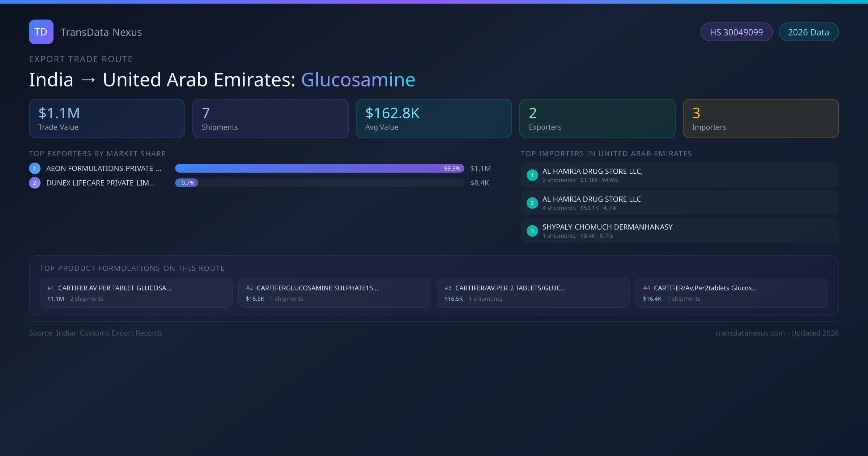868x456 pixels.
Task: Open the $162.8K Avg Value card
Action: [x=434, y=118]
